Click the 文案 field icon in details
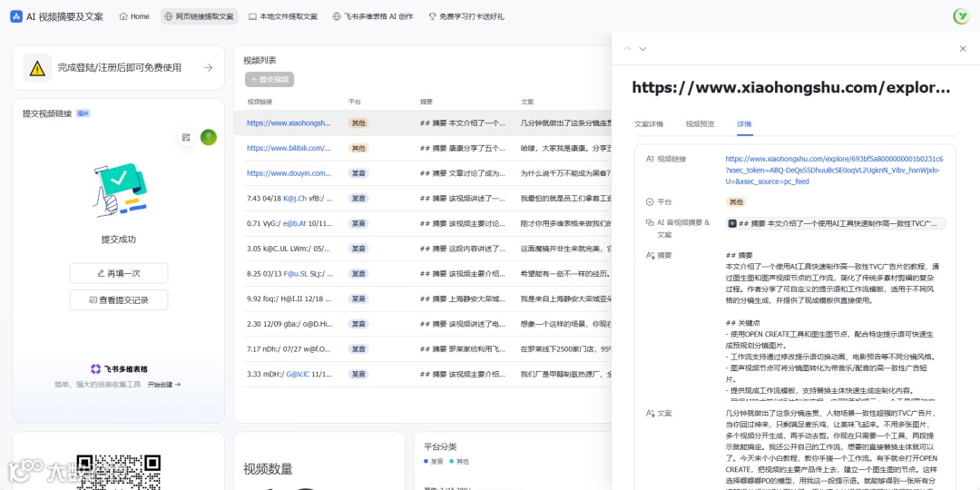980x490 pixels. pyautogui.click(x=650, y=413)
